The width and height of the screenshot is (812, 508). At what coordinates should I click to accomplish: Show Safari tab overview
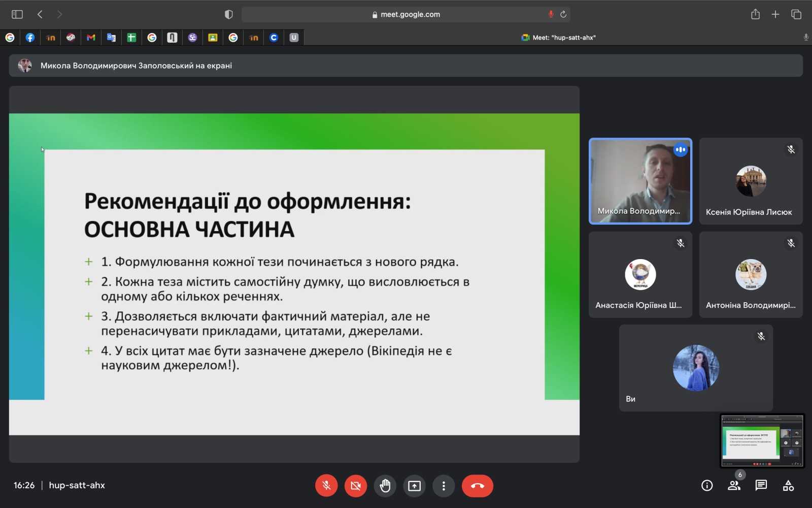pos(796,14)
